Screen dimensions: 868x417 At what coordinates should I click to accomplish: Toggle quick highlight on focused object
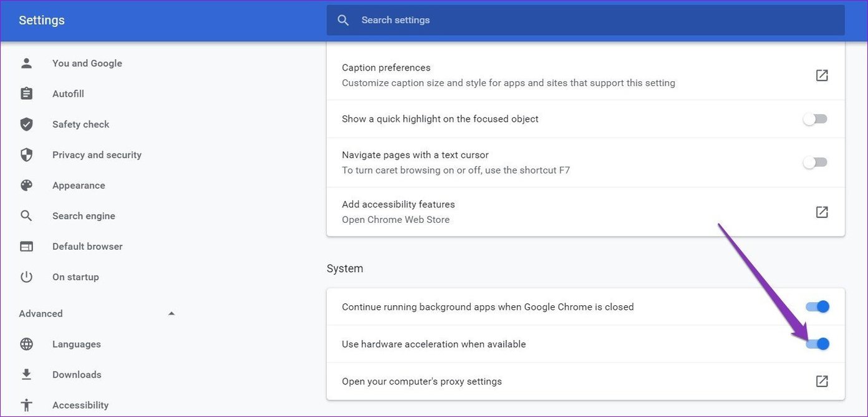(x=815, y=119)
